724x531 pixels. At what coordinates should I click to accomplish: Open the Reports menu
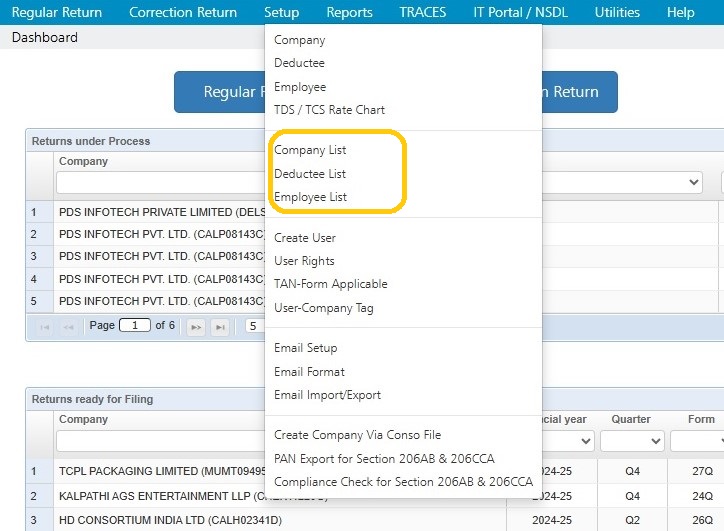pyautogui.click(x=349, y=12)
